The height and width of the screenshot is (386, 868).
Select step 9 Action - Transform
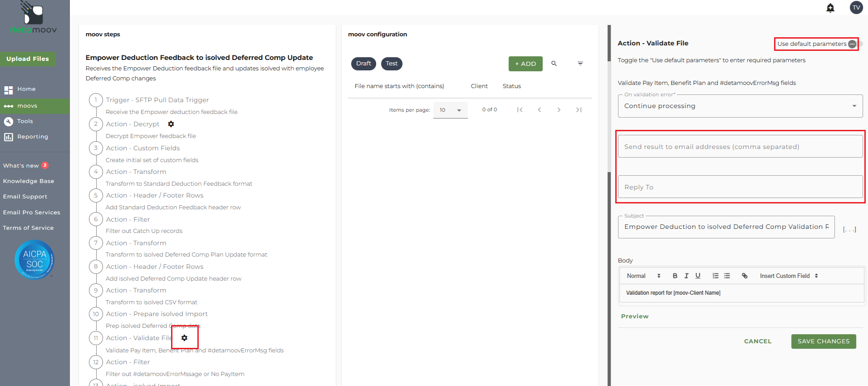click(x=136, y=290)
